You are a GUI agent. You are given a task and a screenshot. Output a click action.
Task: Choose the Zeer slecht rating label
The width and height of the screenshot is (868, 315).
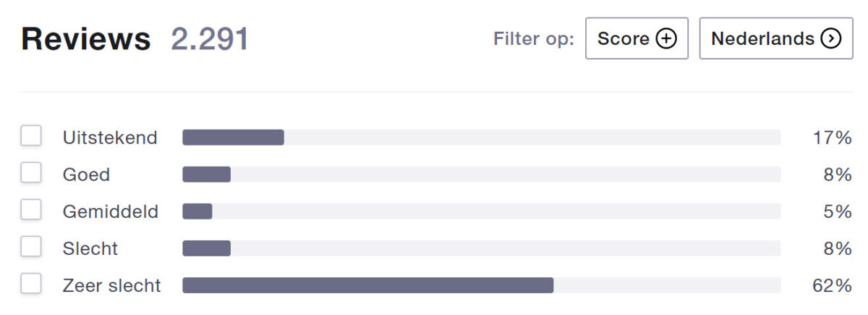tap(112, 285)
